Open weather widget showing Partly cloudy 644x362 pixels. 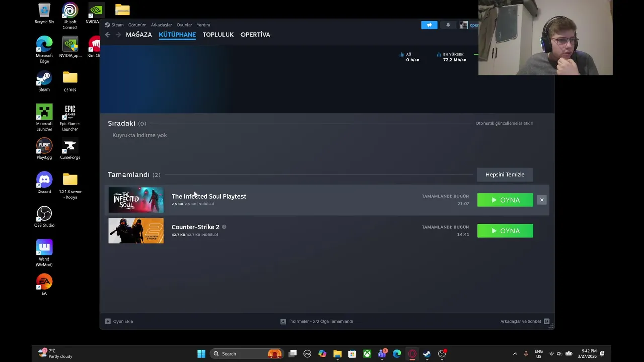(56, 354)
